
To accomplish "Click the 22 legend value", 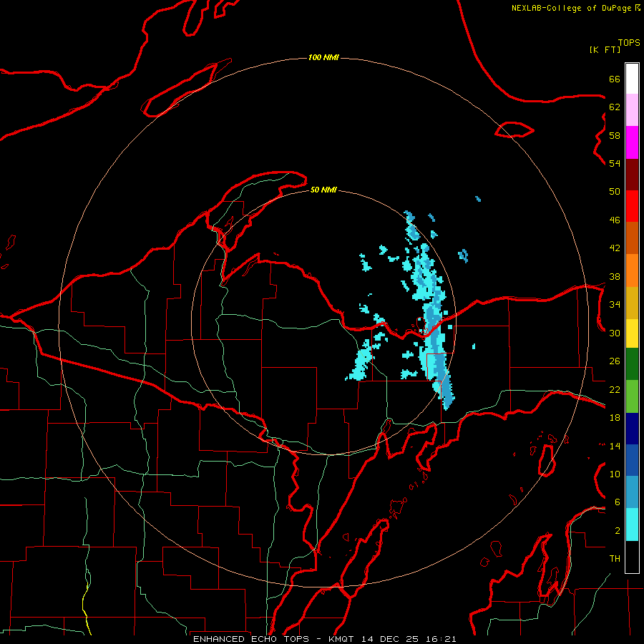I will (x=615, y=389).
